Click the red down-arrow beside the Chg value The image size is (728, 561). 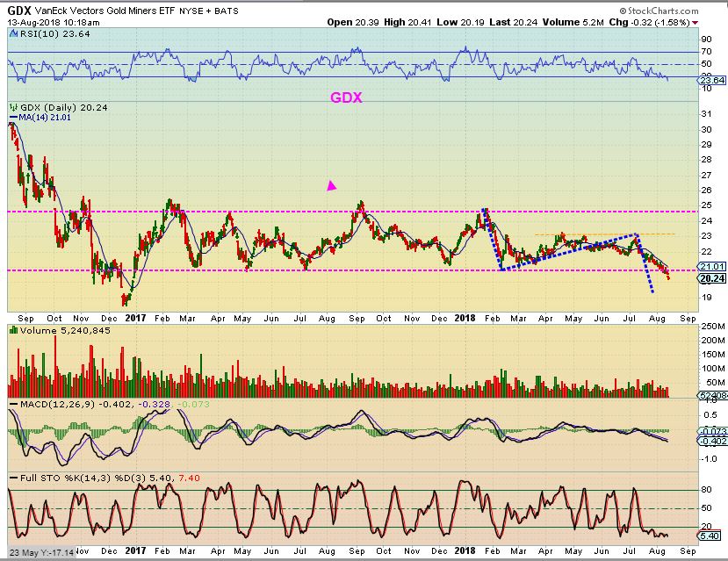tap(695, 23)
